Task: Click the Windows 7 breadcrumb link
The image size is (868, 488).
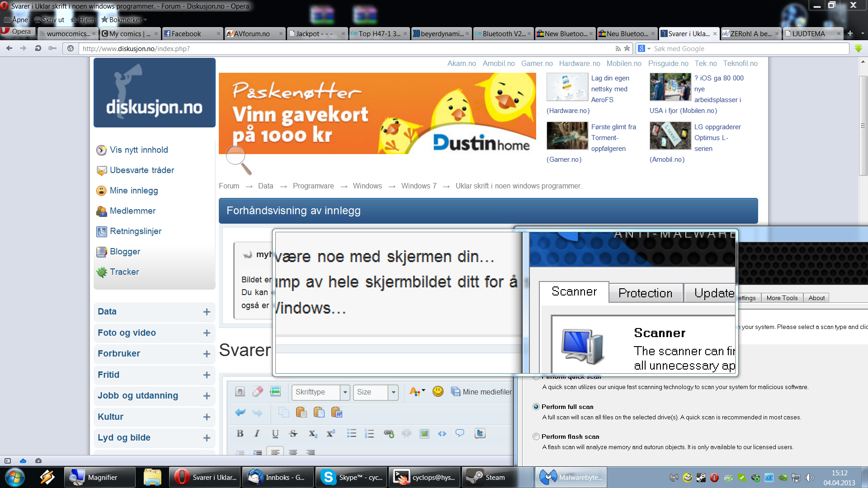Action: pyautogui.click(x=419, y=186)
